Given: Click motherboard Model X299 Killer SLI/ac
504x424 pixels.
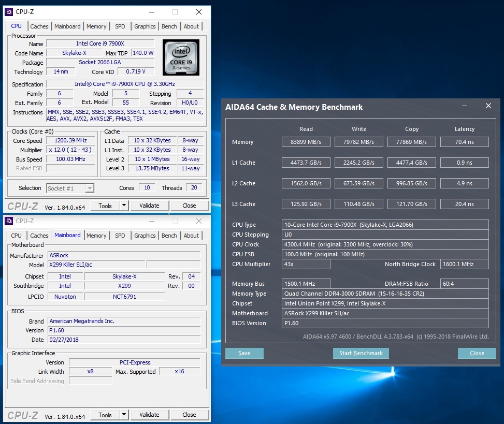Looking at the screenshot, I should [x=96, y=265].
